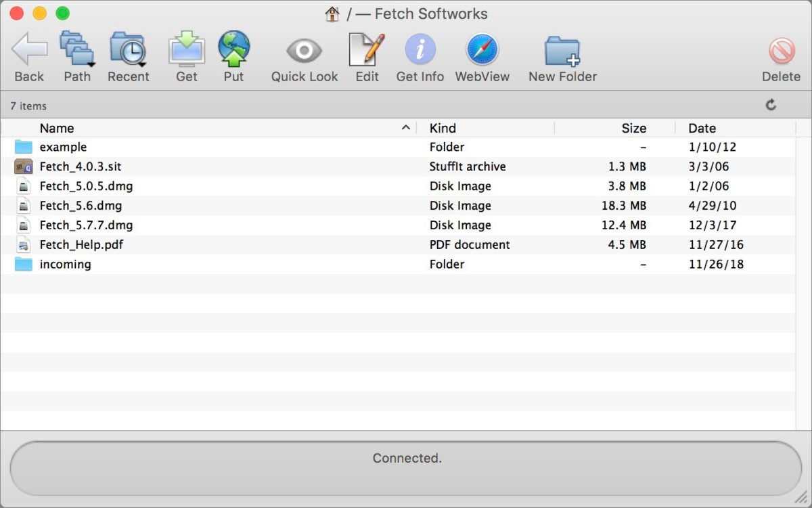Image resolution: width=812 pixels, height=508 pixels.
Task: Sort by the Kind column header
Action: coord(443,128)
